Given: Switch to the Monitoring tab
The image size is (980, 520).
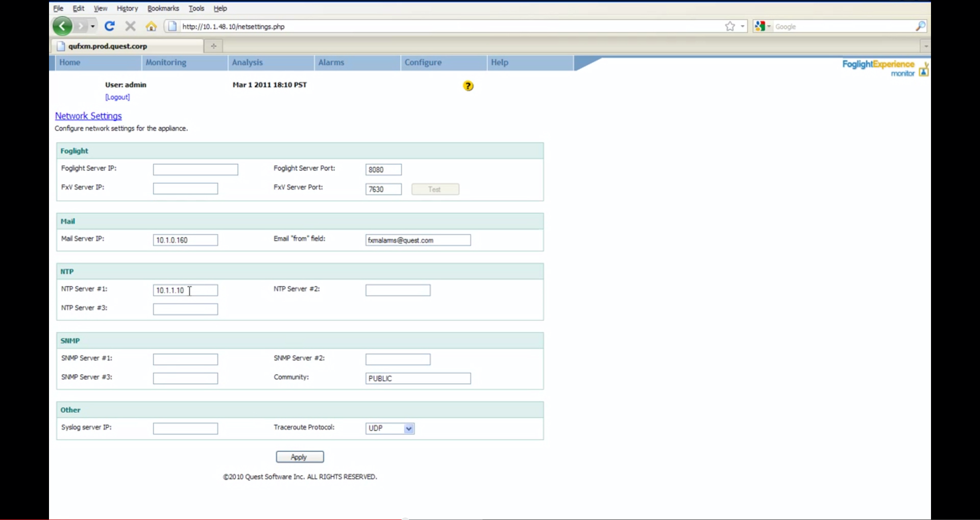Looking at the screenshot, I should click(165, 62).
